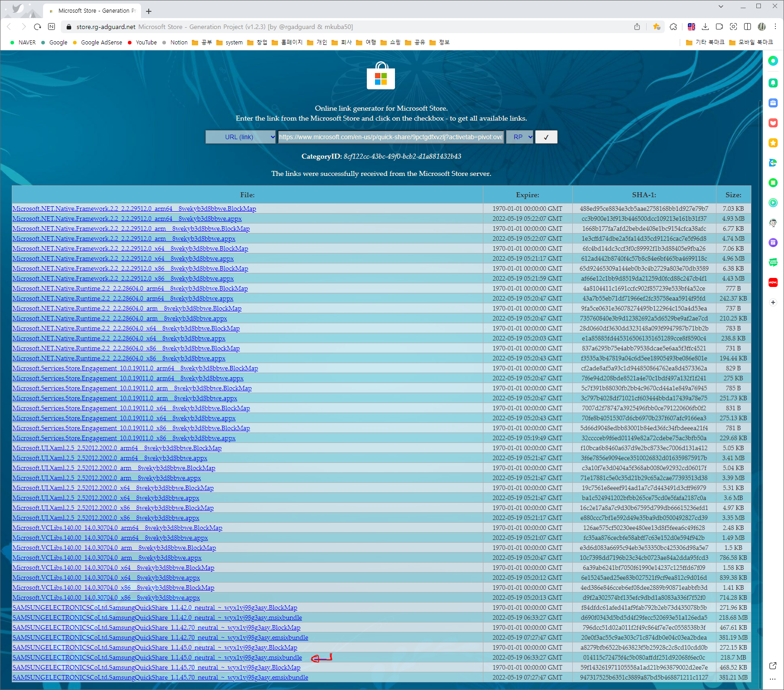Open the purple calendar sidebar icon

tap(773, 243)
